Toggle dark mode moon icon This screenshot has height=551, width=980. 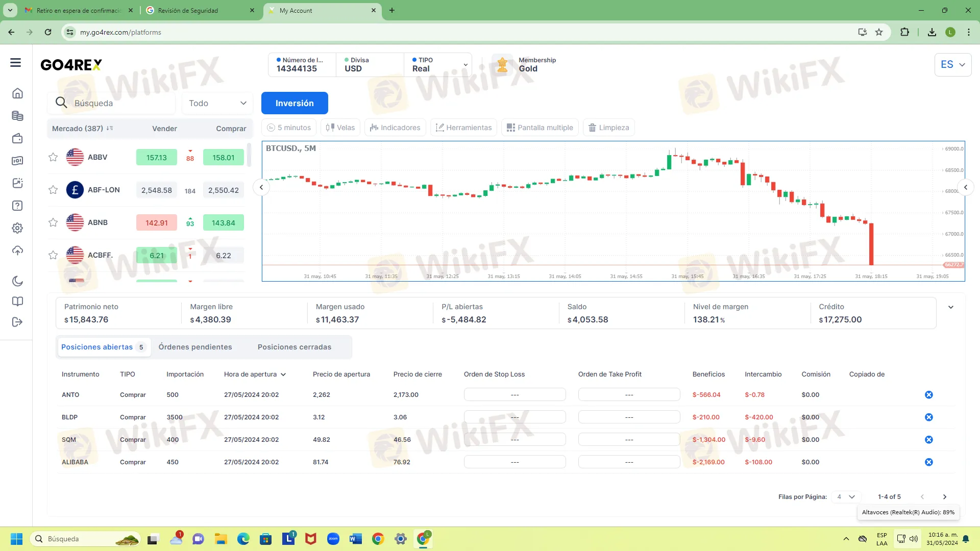point(17,281)
